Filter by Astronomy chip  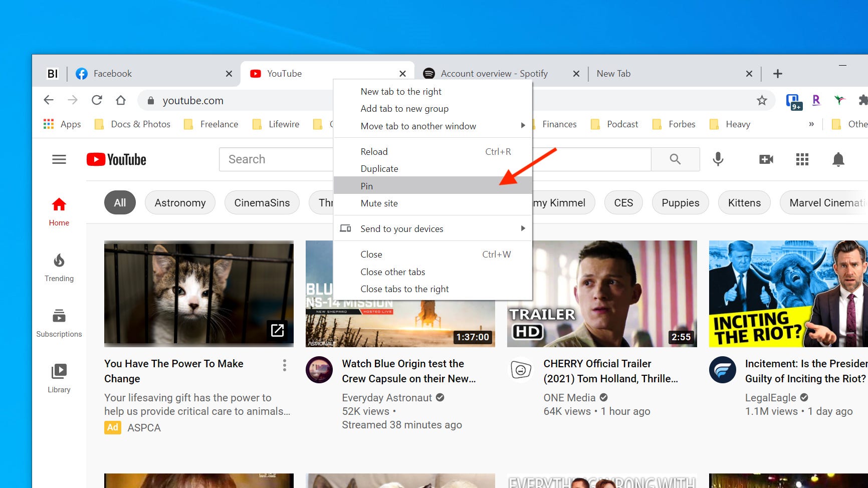coord(180,202)
